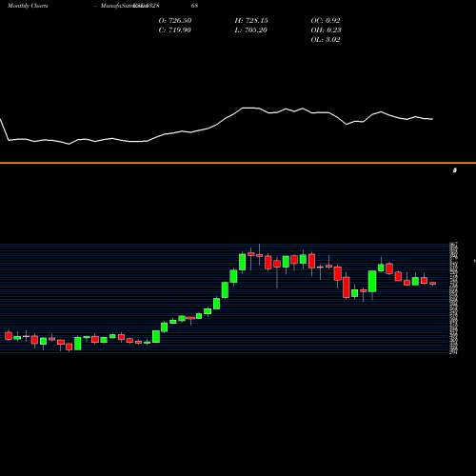Select the open value "O: 726.50"
This screenshot has width=476, height=476.
coord(175,21)
